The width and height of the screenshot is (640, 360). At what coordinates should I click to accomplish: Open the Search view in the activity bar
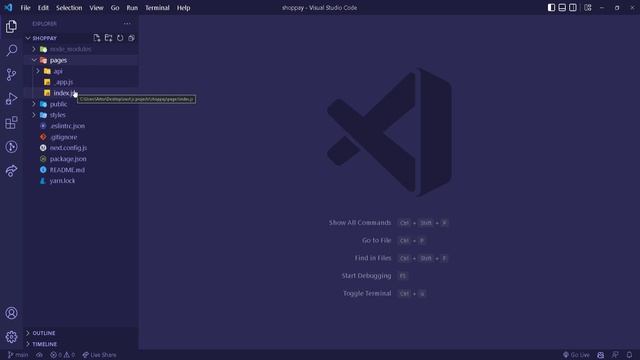[11, 50]
